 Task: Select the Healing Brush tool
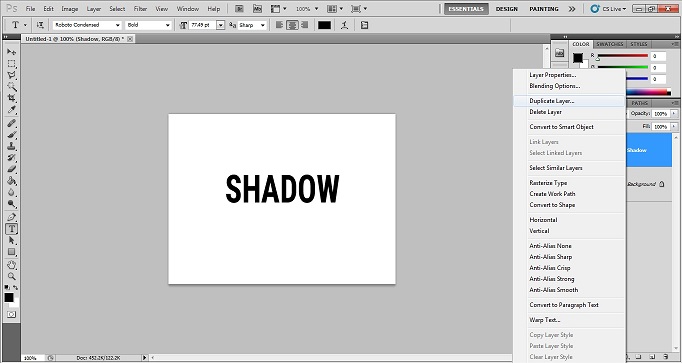[11, 123]
